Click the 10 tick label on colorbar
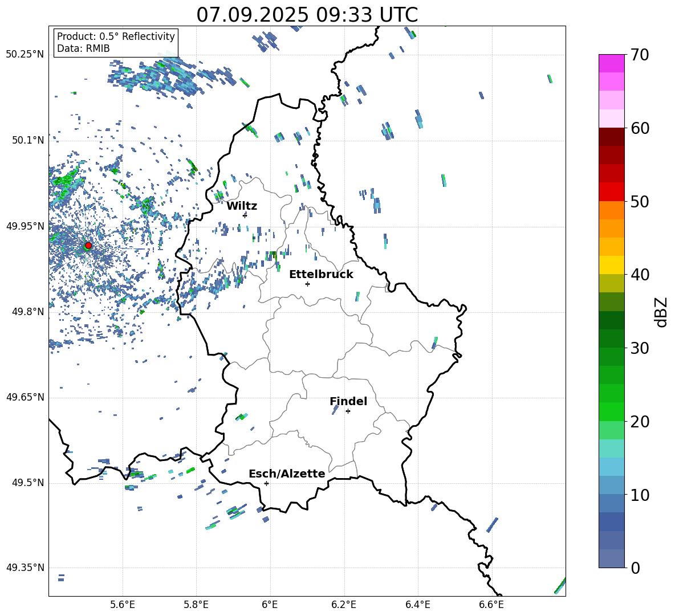 click(x=640, y=495)
